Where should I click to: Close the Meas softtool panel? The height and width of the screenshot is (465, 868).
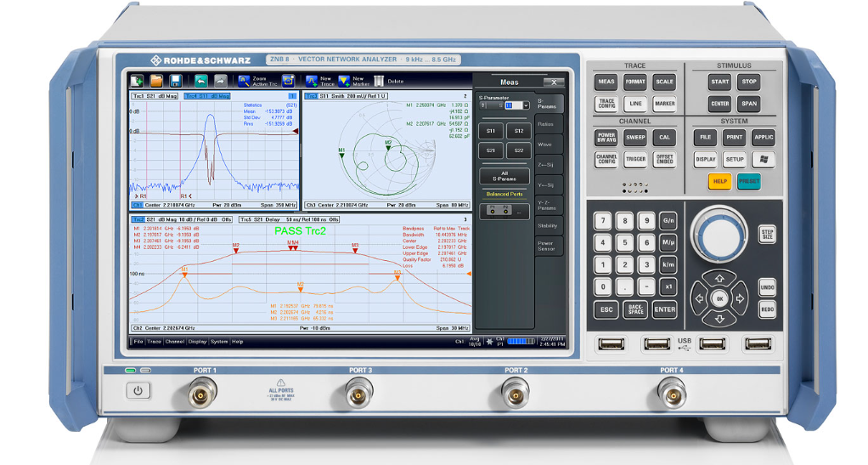(554, 82)
